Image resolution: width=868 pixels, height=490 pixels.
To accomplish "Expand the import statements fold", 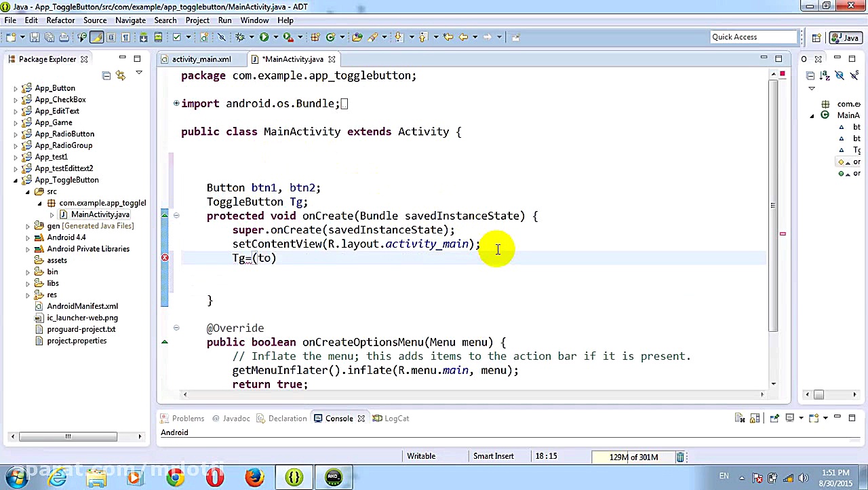I will pyautogui.click(x=176, y=103).
